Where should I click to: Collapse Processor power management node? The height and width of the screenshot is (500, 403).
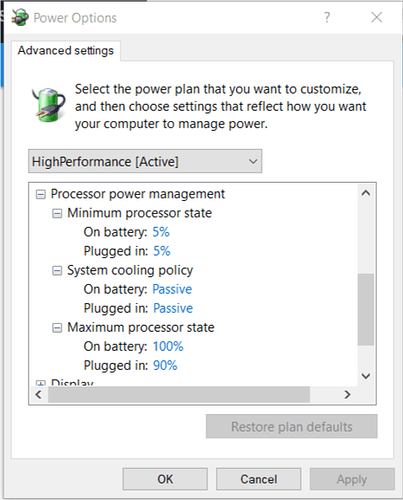coord(41,194)
